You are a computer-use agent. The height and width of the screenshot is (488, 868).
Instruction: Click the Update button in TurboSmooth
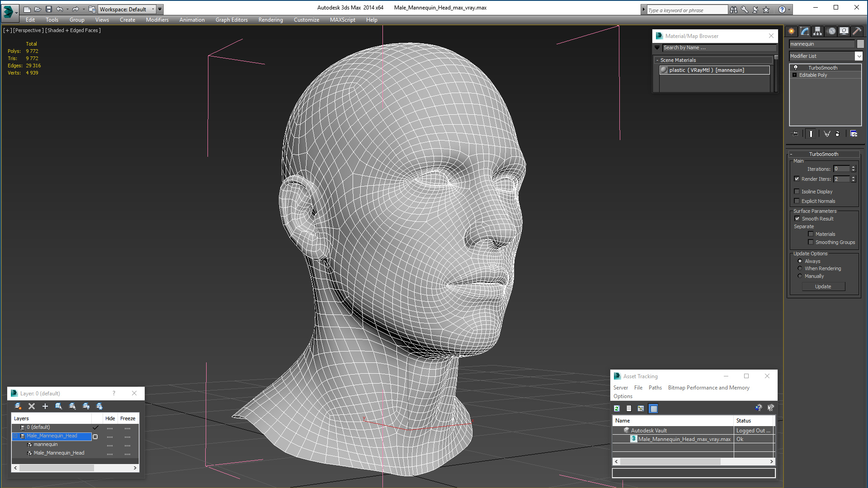[x=823, y=286]
